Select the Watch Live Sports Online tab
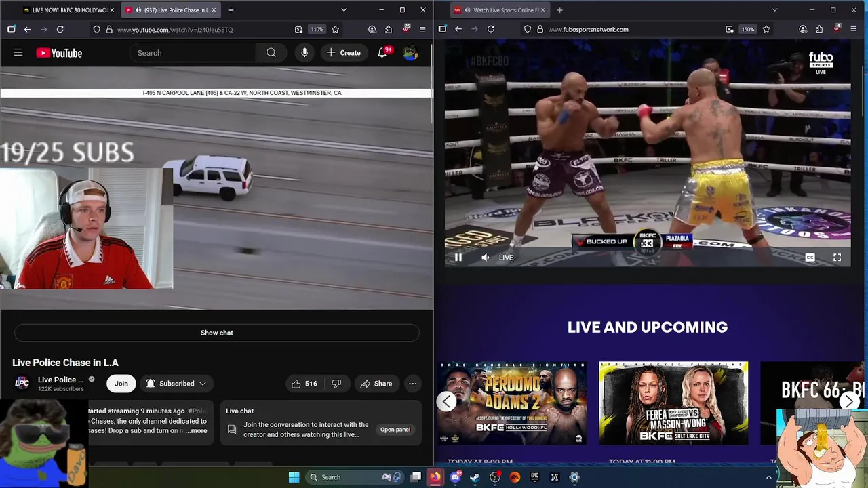This screenshot has height=488, width=868. pyautogui.click(x=500, y=10)
